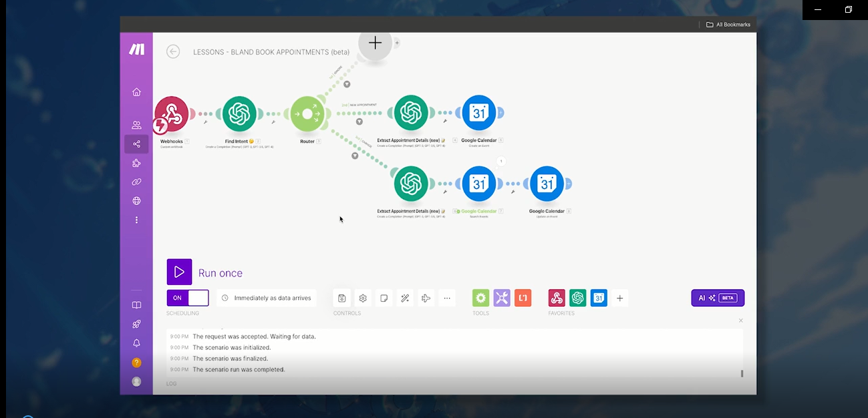
Task: Open Scenarios in the left sidebar
Action: click(x=137, y=144)
